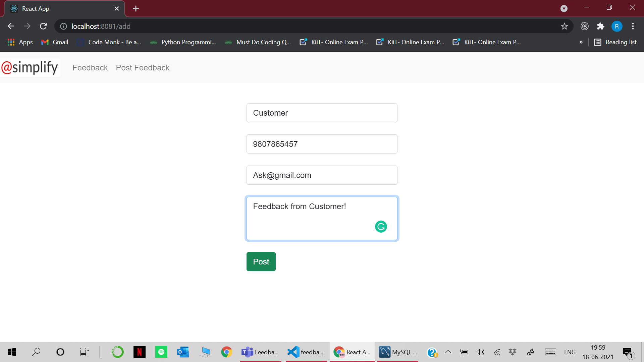Image resolution: width=644 pixels, height=362 pixels.
Task: Open MySQL Workbench in taskbar
Action: [x=398, y=352]
